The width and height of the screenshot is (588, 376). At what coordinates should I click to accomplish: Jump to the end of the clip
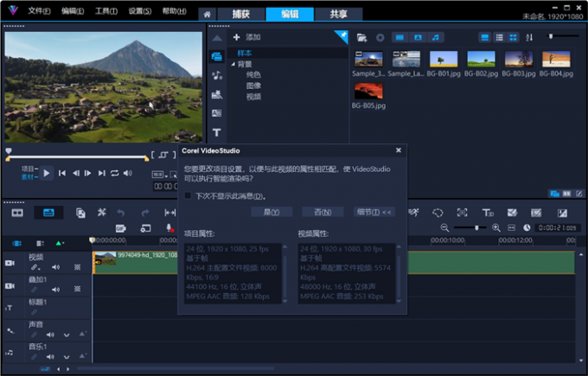pos(101,173)
